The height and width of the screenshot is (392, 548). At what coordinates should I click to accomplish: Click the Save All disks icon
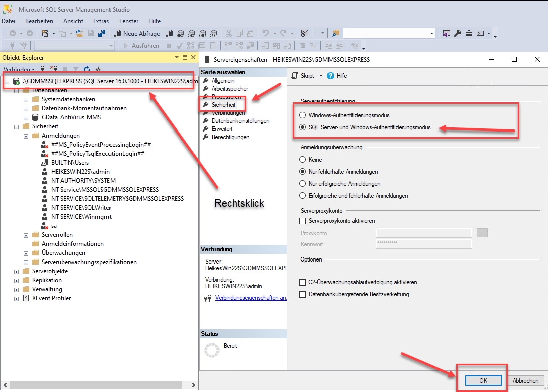[101, 33]
